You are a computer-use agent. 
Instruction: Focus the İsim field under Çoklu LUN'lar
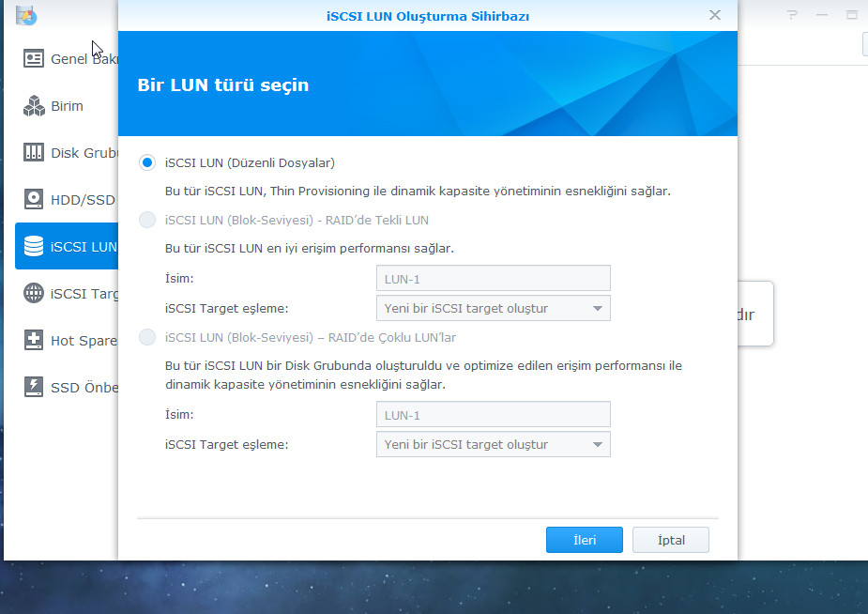pyautogui.click(x=493, y=414)
